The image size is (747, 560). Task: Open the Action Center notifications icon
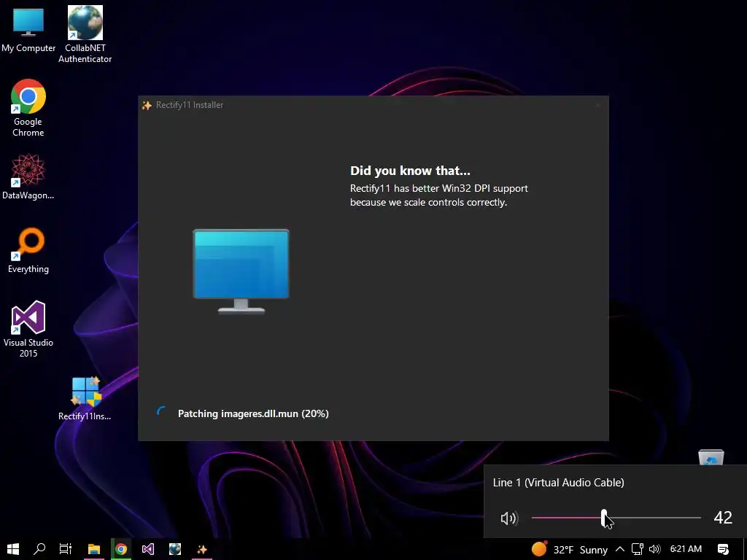(x=723, y=549)
